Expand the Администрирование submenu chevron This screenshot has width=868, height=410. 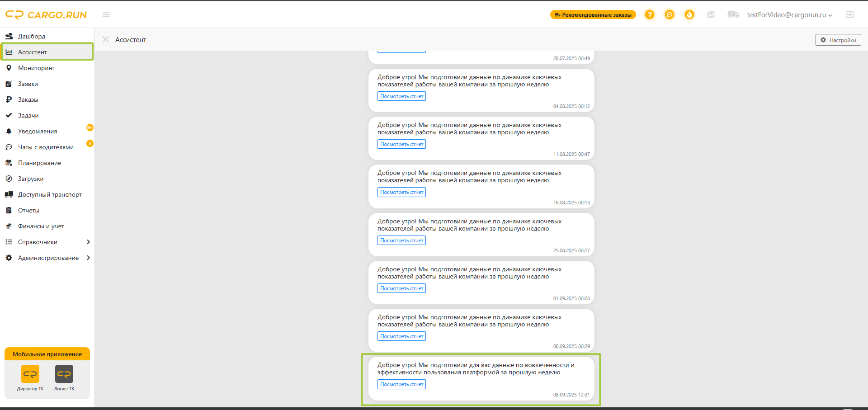[x=88, y=258]
